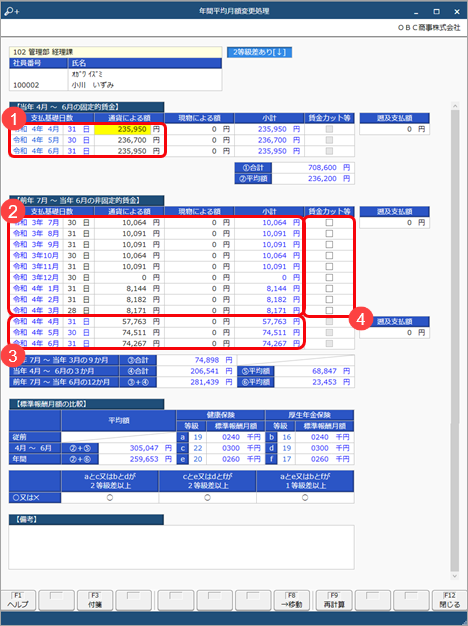The height and width of the screenshot is (626, 468).
Task: Click the F12 閉じる function key
Action: pyautogui.click(x=450, y=600)
